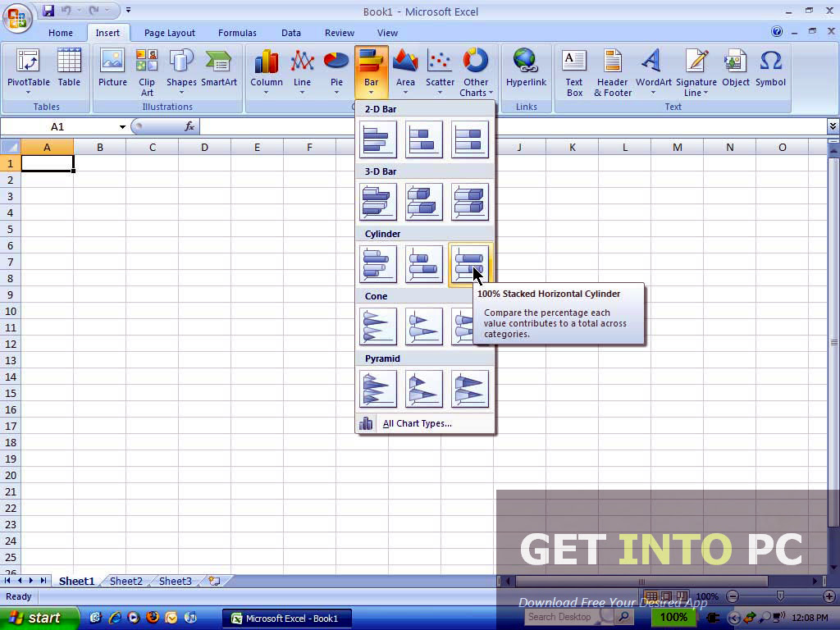Switch to the View tab
This screenshot has width=840, height=630.
(387, 33)
